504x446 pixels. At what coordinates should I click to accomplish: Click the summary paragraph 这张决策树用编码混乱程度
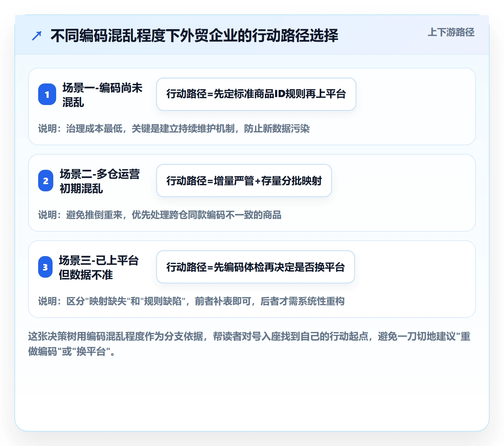pos(249,344)
